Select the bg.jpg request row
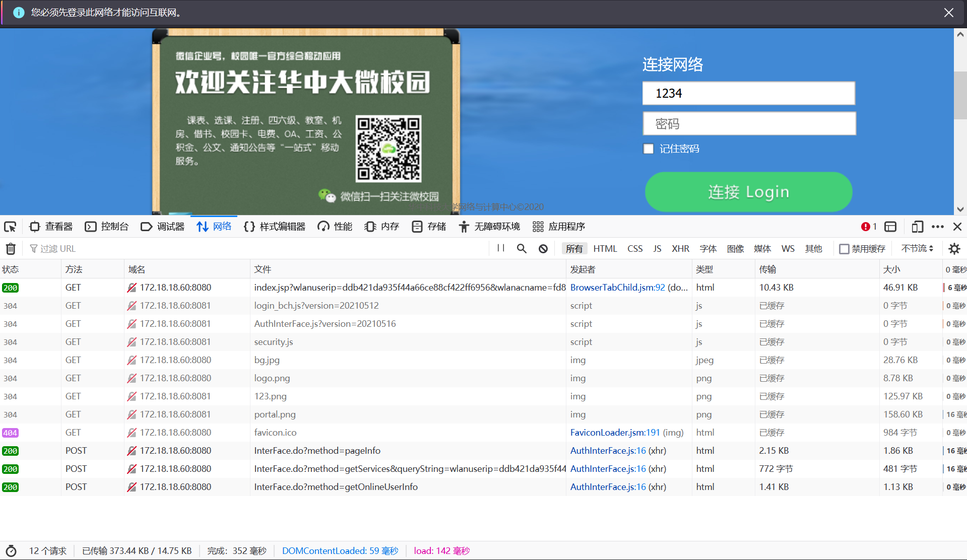 pyautogui.click(x=483, y=360)
